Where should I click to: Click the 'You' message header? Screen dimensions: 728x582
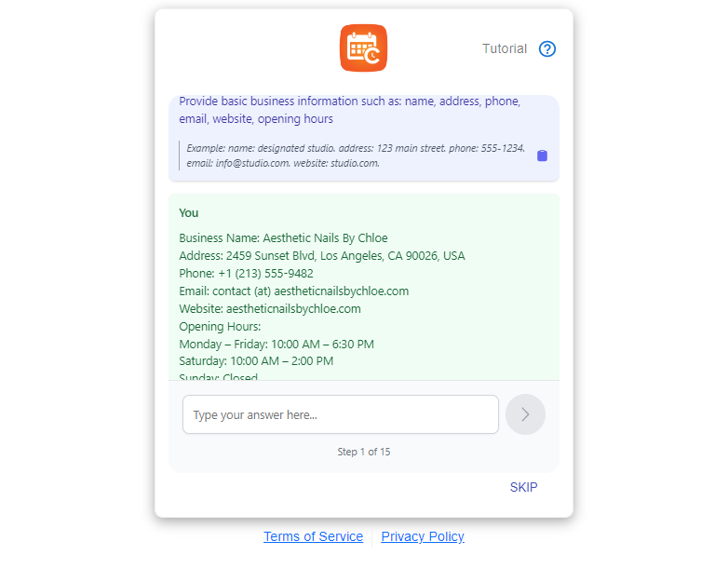click(188, 213)
